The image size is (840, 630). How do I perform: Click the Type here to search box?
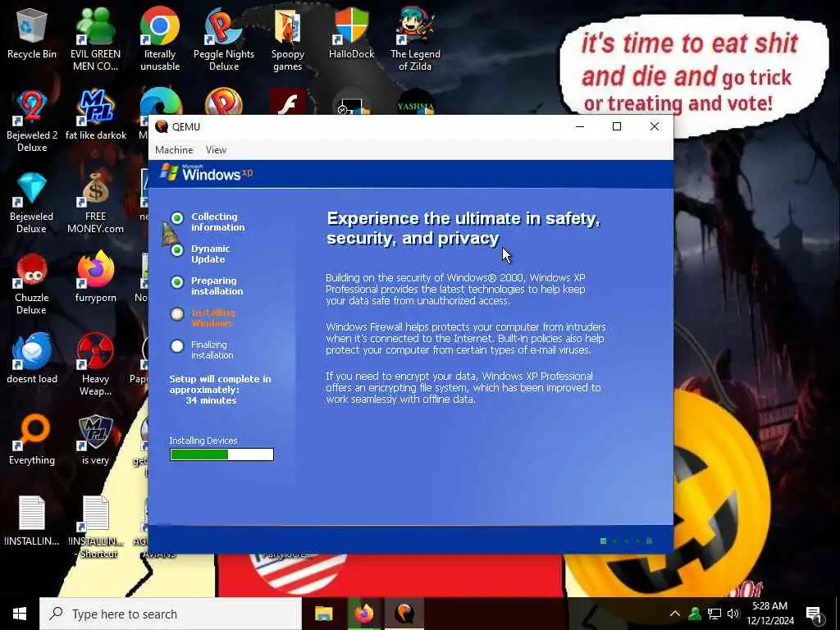pos(171,614)
